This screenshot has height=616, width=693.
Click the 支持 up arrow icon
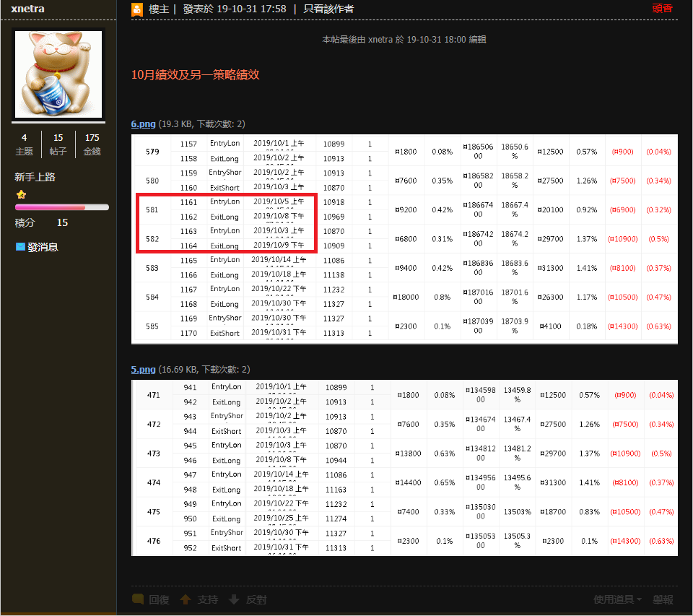186,599
